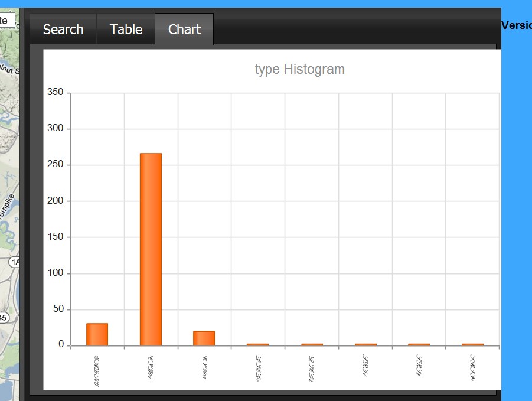Image resolution: width=532 pixels, height=401 pixels.
Task: Click the third histogram bar
Action: [204, 338]
